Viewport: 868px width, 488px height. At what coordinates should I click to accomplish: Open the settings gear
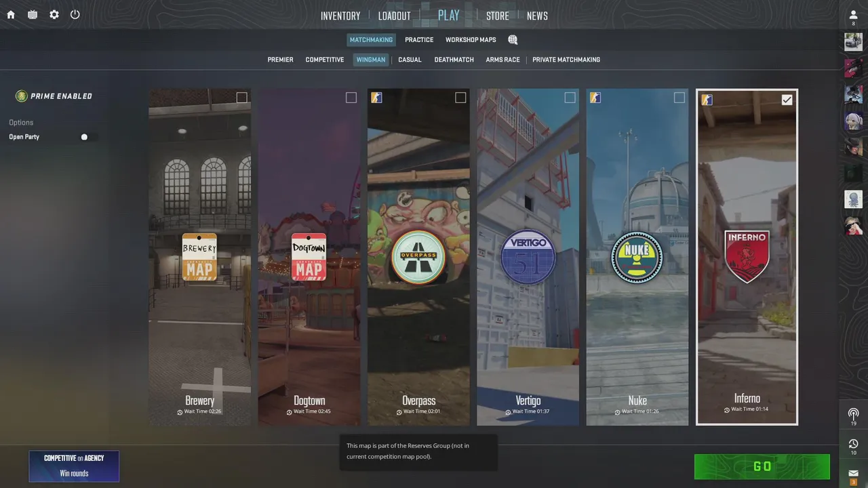coord(54,14)
